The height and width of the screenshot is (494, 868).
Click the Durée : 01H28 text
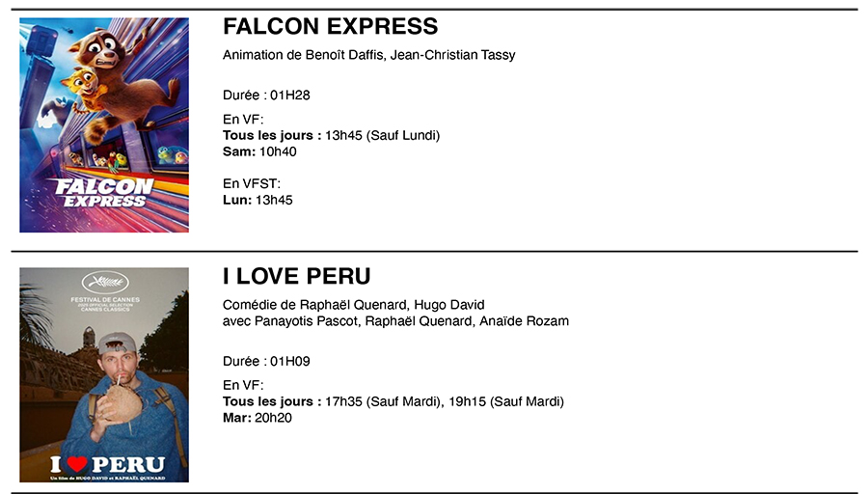[x=266, y=96]
